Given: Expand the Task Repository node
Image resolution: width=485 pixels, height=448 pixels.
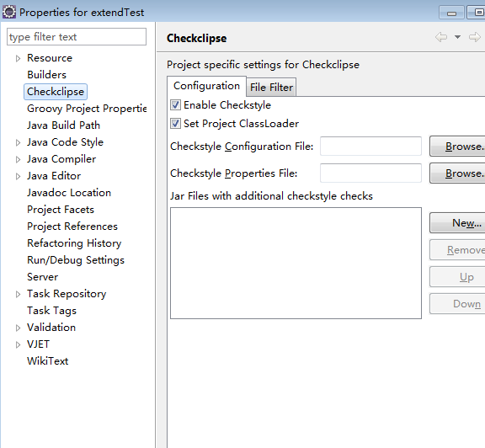Looking at the screenshot, I should tap(18, 294).
